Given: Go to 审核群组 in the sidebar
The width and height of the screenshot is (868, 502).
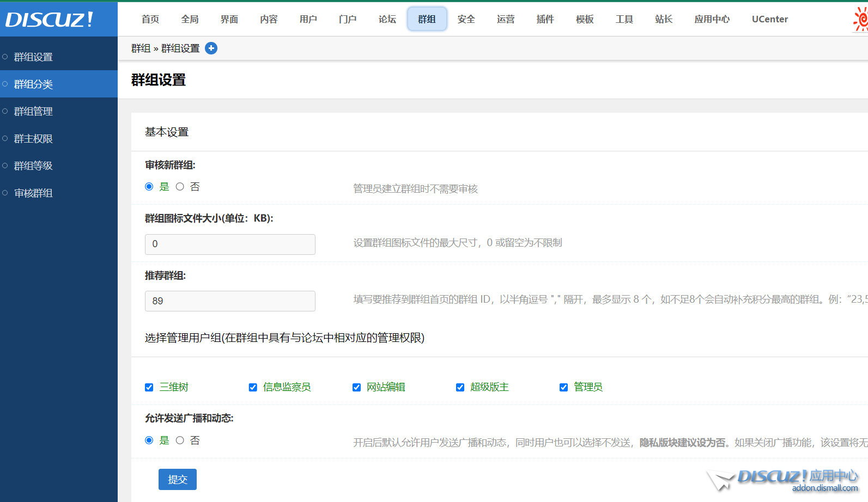Looking at the screenshot, I should (59, 193).
